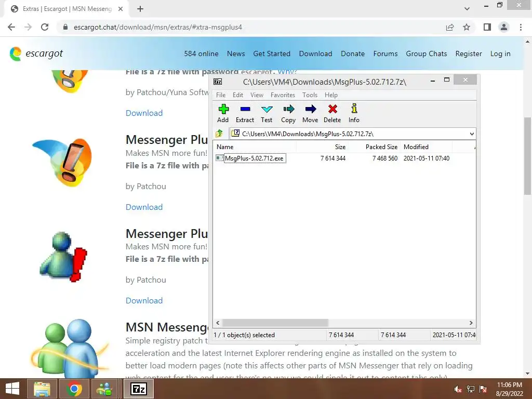This screenshot has width=532, height=399.
Task: Open Chrome tab search chevron
Action: point(467,9)
